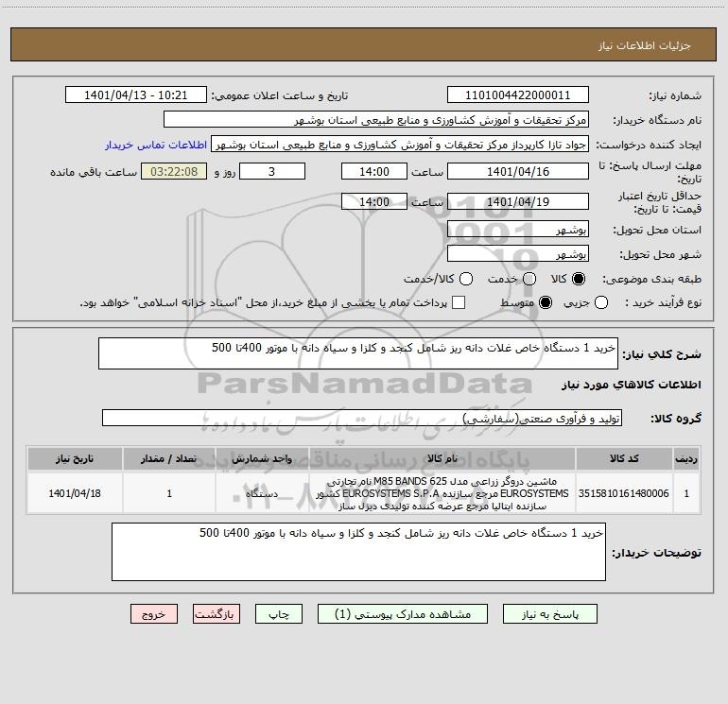Click the گروه کالا field تولید و فرآوری صنعتی

click(x=362, y=418)
